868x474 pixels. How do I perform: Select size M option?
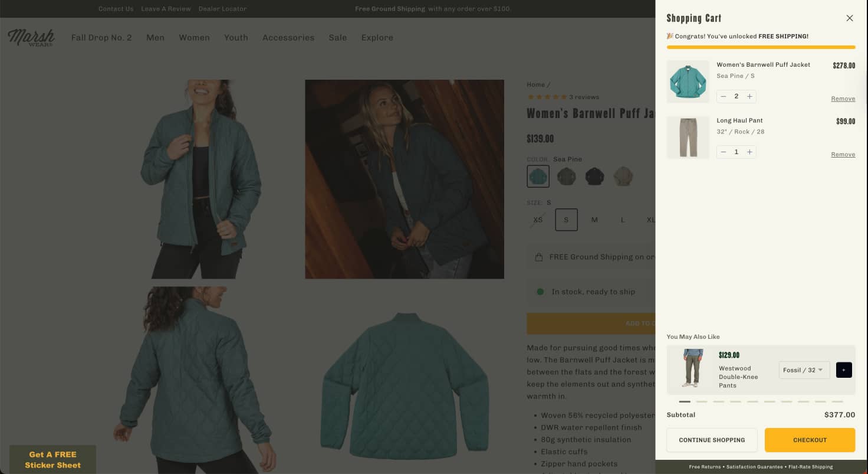pos(594,220)
